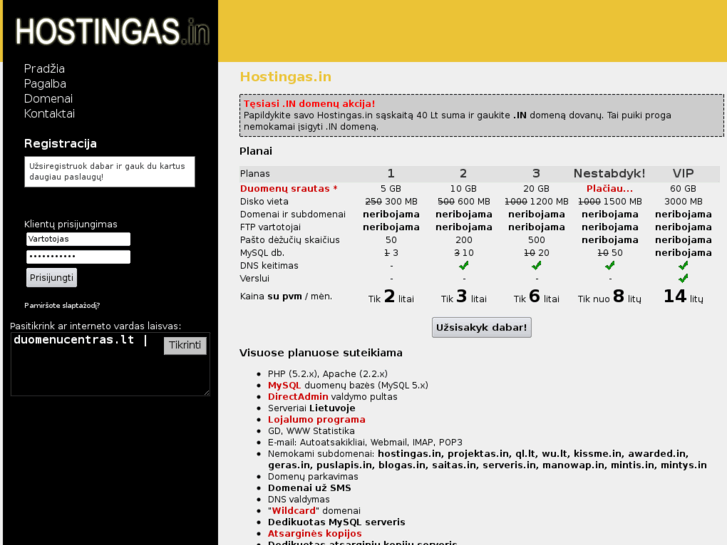Open the Wildcard link

coord(293,510)
